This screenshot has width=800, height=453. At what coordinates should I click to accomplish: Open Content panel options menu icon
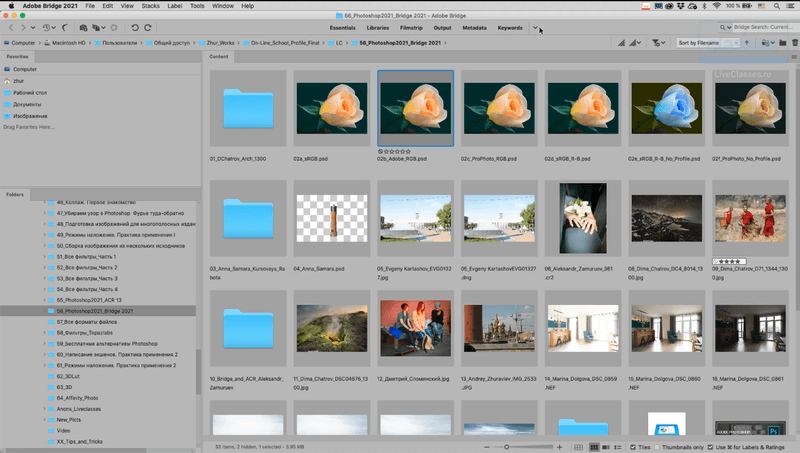coord(794,57)
